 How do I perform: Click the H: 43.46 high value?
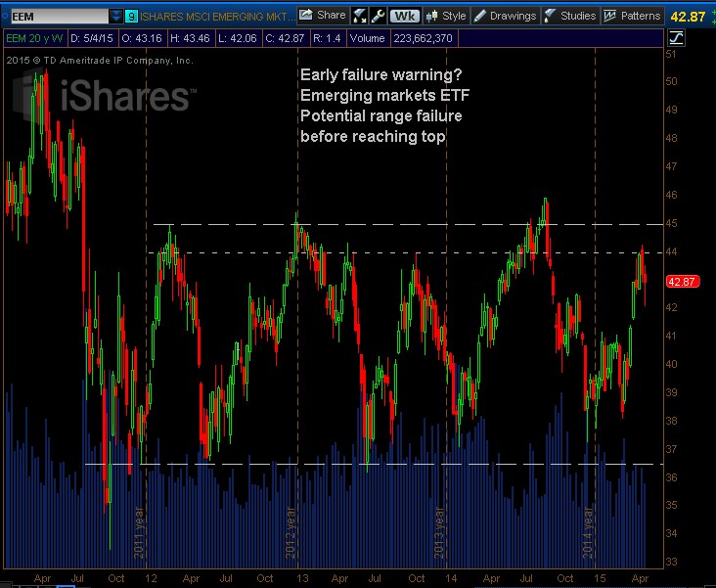coord(190,38)
